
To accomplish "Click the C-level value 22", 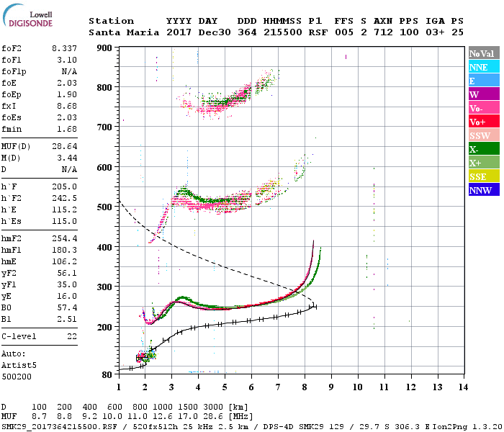I will pos(72,336).
